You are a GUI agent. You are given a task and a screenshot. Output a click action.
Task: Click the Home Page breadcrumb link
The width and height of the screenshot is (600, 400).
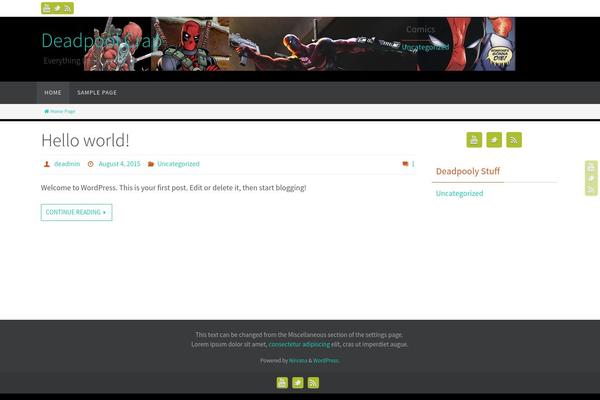63,111
